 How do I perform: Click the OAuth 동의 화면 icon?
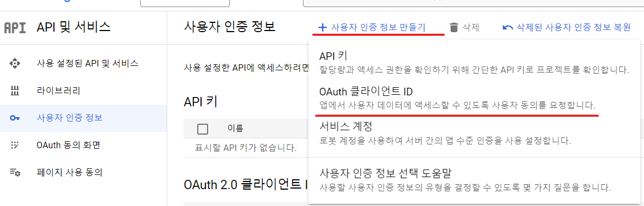click(x=15, y=145)
